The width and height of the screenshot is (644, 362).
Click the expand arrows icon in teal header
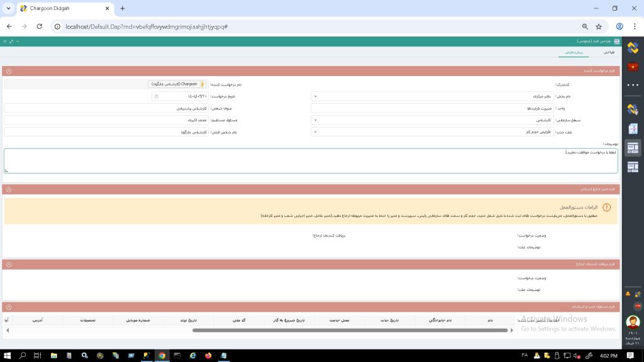[11, 41]
